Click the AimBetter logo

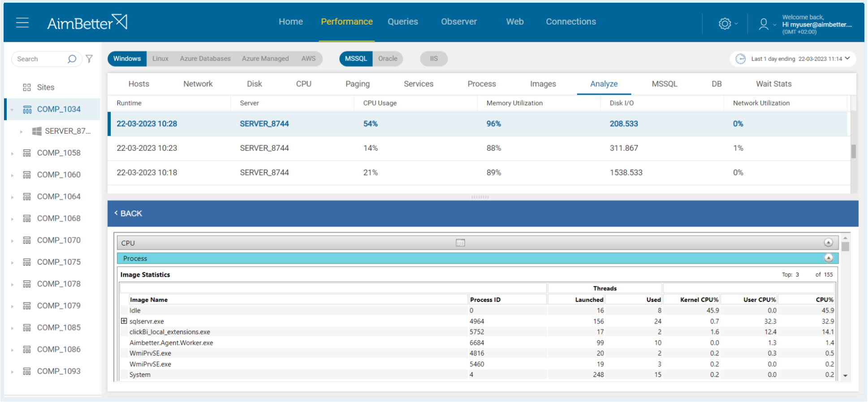[x=87, y=22]
